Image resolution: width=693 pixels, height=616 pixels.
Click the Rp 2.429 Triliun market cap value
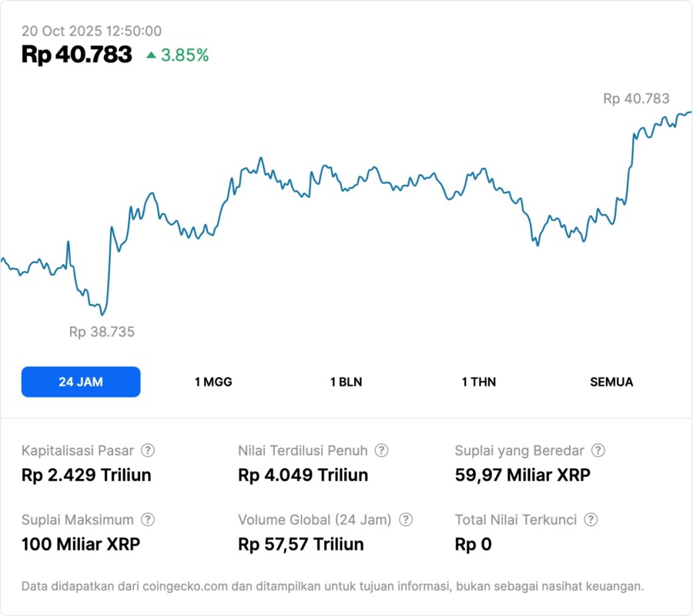coord(86,475)
